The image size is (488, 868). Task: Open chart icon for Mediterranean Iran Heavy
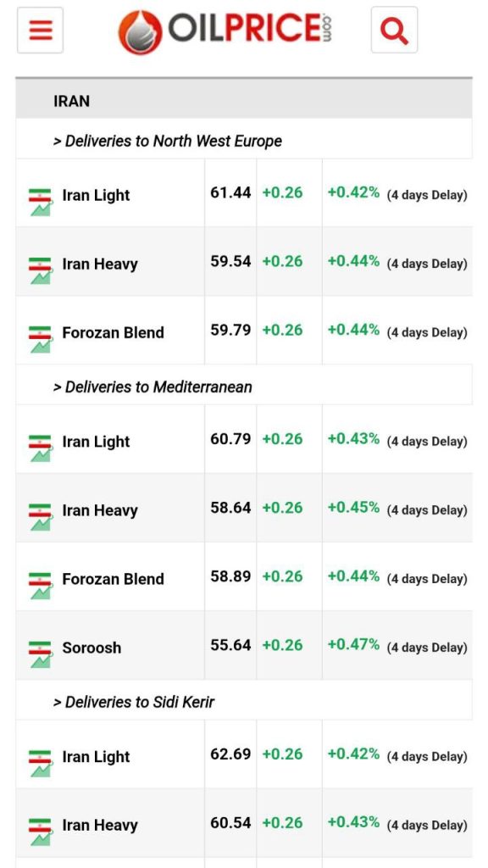pos(41,517)
